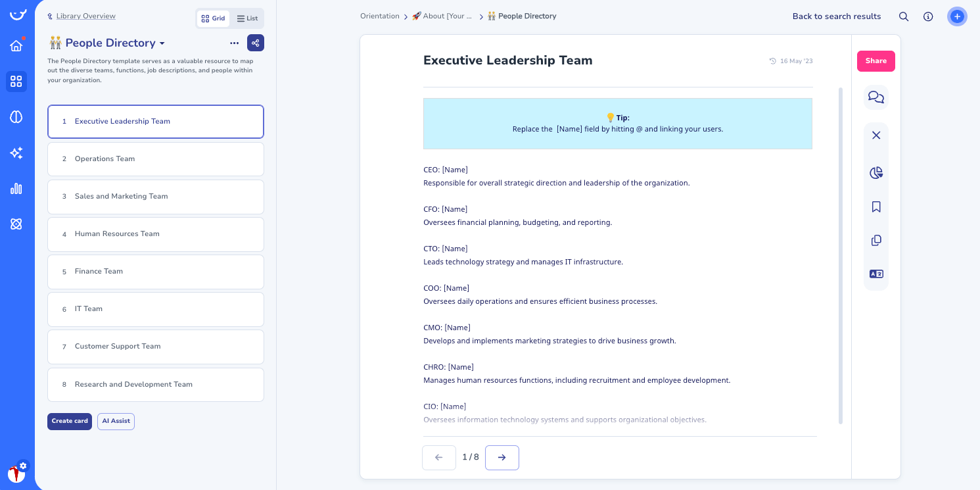Select the Operations Team card
The width and height of the screenshot is (980, 490).
156,159
